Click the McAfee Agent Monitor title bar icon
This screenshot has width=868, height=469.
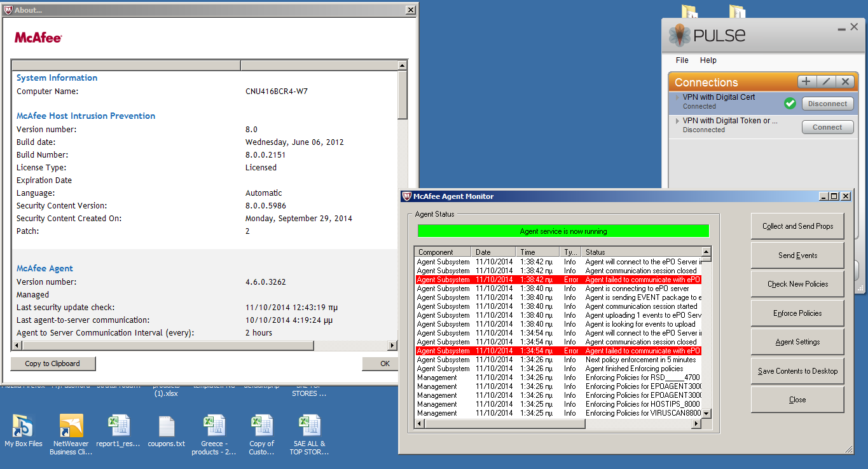click(x=407, y=196)
